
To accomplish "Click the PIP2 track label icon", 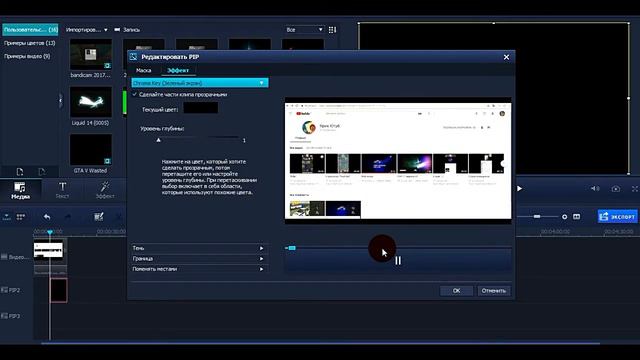I will pyautogui.click(x=4, y=290).
